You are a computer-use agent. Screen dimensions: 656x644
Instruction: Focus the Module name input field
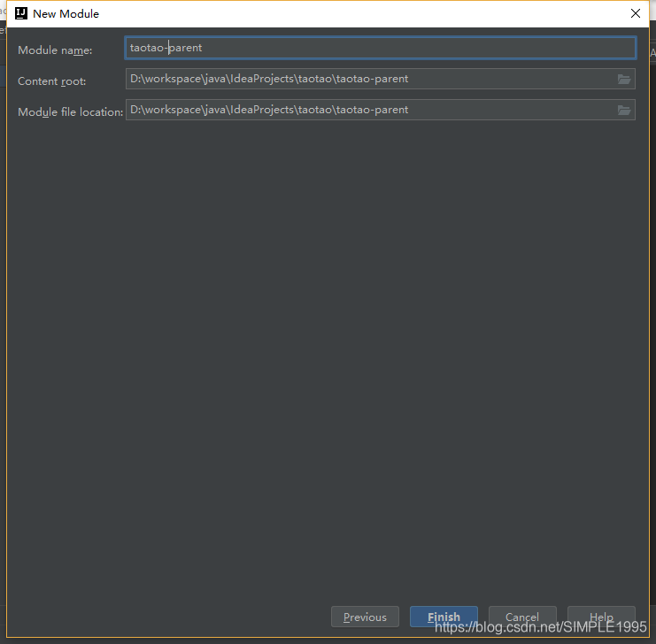coord(381,48)
